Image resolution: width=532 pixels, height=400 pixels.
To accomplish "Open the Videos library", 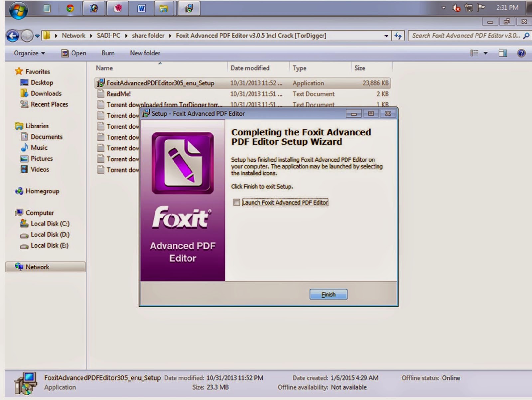I will (x=40, y=169).
